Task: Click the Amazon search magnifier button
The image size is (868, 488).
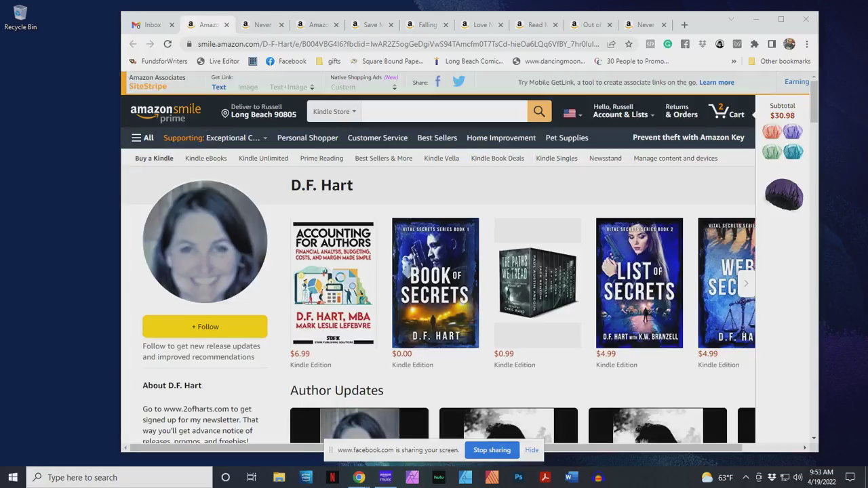Action: point(539,111)
